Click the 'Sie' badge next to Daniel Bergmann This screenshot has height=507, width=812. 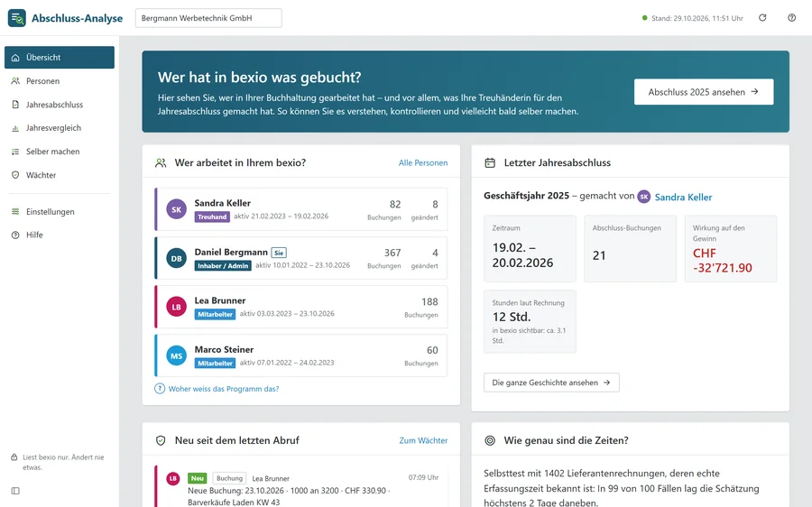tap(279, 253)
